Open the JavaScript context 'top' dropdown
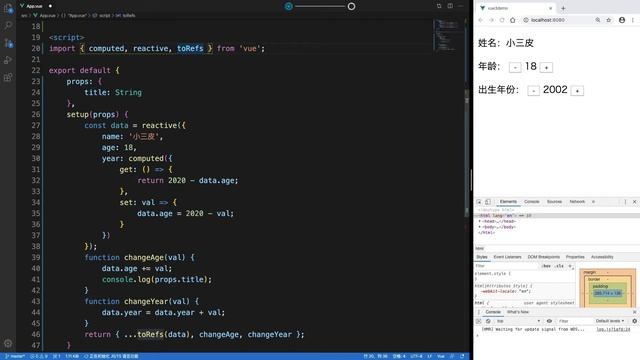640x360 pixels. pyautogui.click(x=519, y=321)
